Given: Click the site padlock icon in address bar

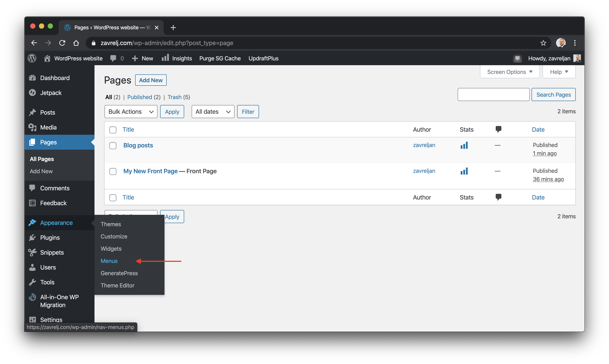Looking at the screenshot, I should coord(93,43).
